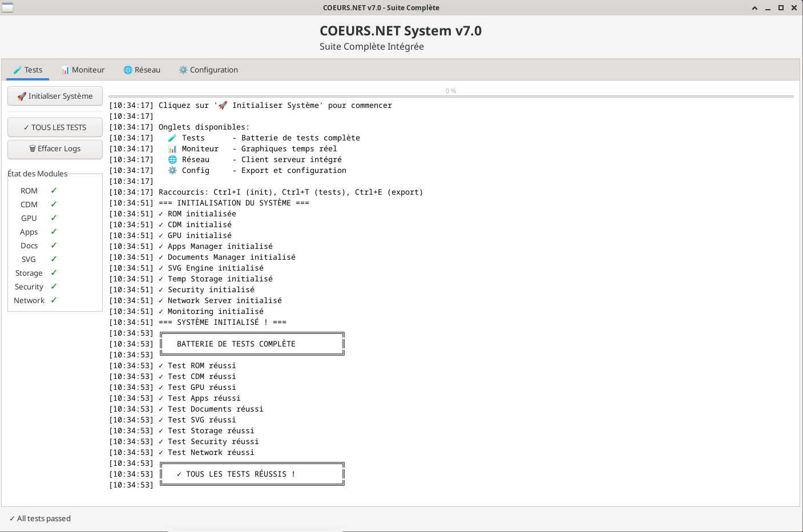
Task: Click the test tube icon on Tests tab
Action: [18, 70]
